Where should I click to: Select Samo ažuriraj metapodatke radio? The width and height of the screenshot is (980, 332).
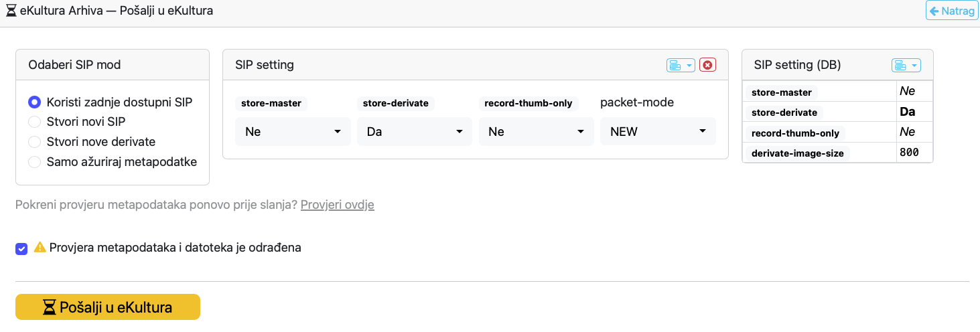point(34,162)
